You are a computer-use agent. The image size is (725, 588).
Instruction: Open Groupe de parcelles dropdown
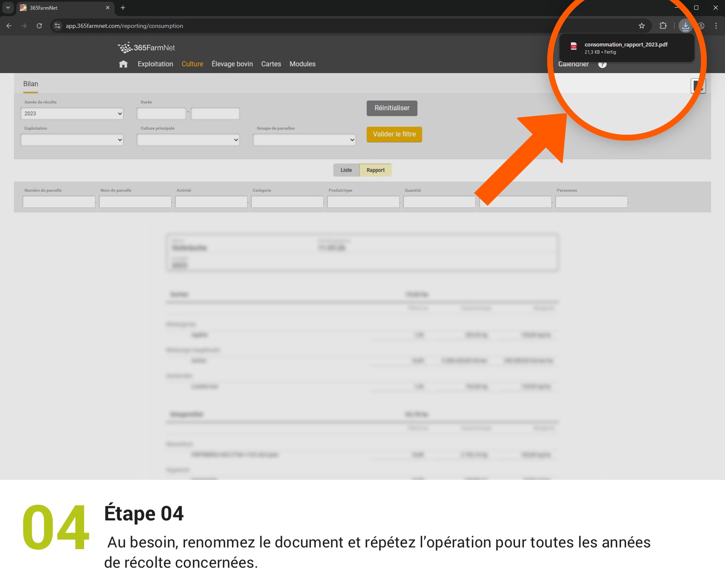click(x=304, y=140)
